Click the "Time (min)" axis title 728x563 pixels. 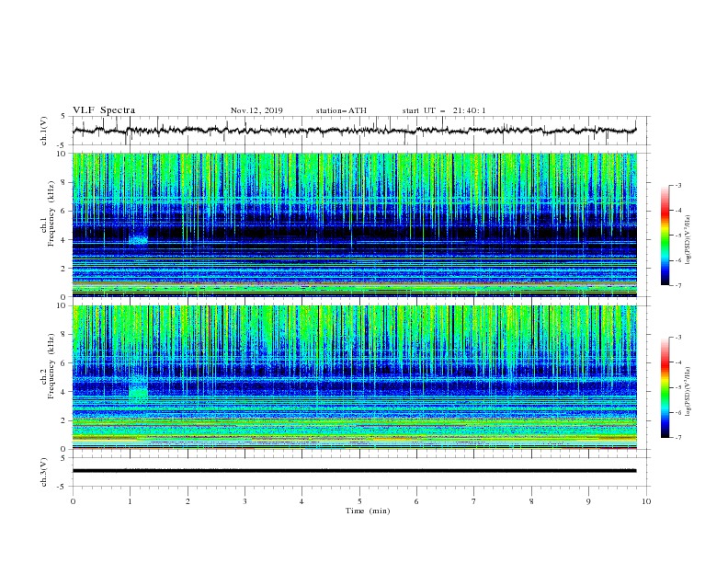click(x=368, y=511)
